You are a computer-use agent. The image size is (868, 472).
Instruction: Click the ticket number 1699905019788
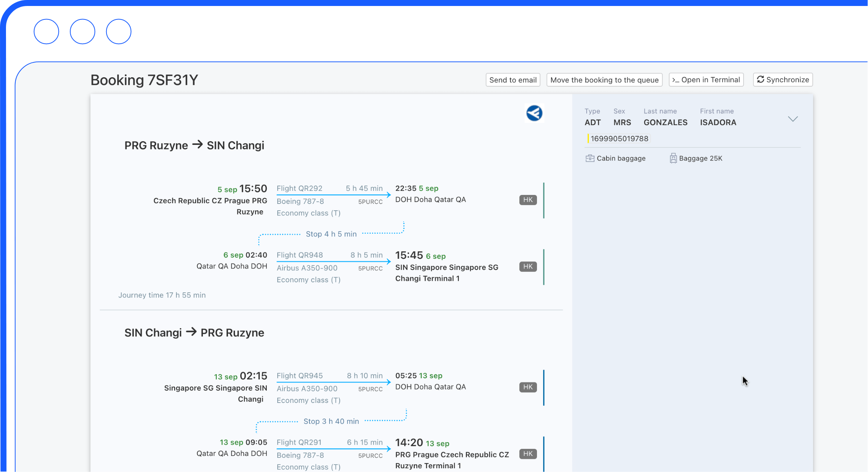click(619, 139)
